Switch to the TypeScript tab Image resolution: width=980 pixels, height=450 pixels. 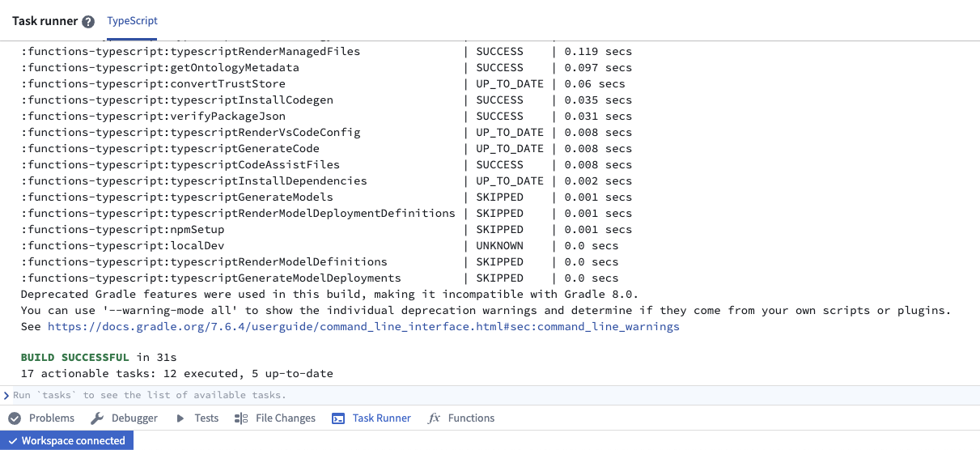(133, 21)
